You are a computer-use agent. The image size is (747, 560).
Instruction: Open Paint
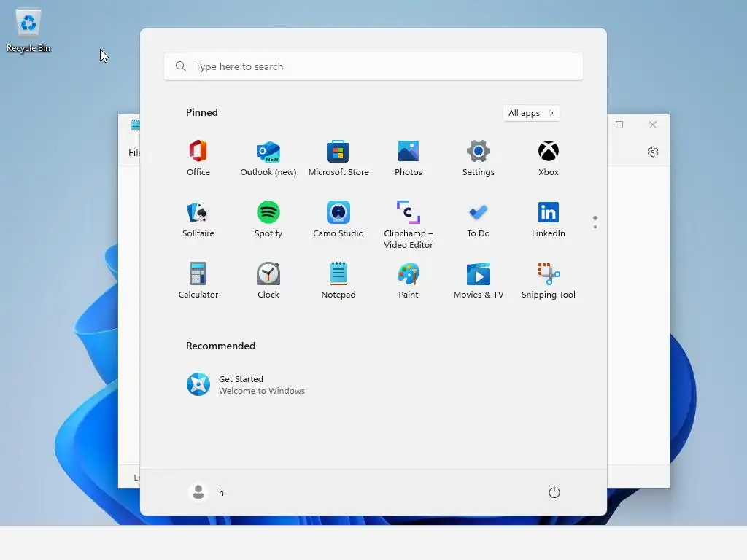click(409, 281)
